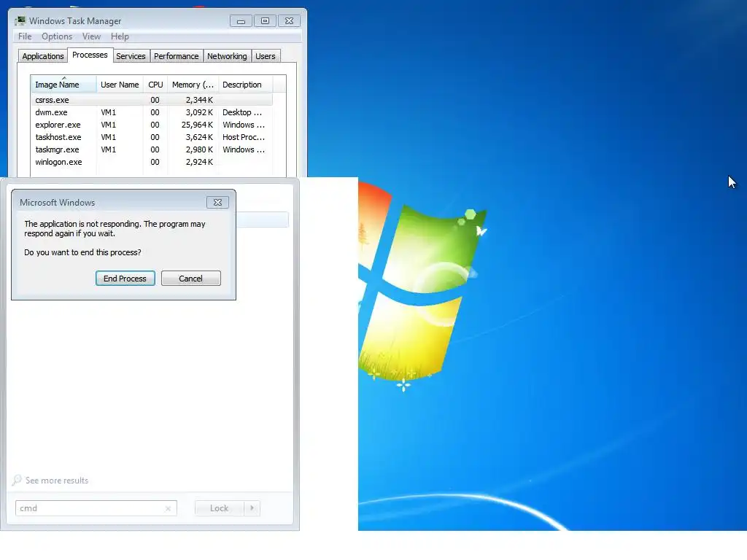Image resolution: width=747 pixels, height=560 pixels.
Task: Minimize the Task Manager window
Action: pos(241,21)
